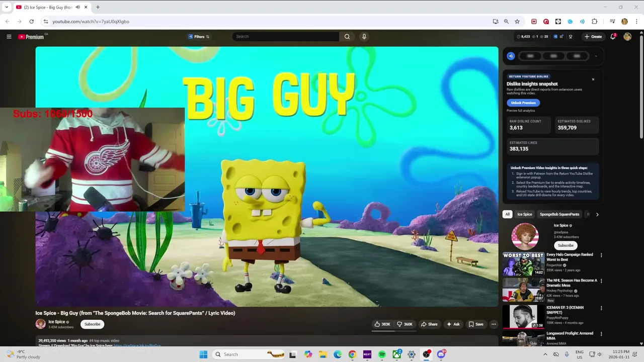Image resolution: width=644 pixels, height=362 pixels.
Task: Start voice search with microphone icon
Action: pyautogui.click(x=364, y=37)
